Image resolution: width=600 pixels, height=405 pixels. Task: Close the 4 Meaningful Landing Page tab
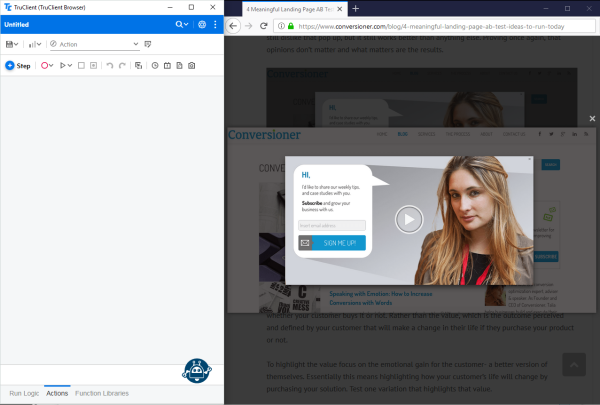click(x=340, y=9)
